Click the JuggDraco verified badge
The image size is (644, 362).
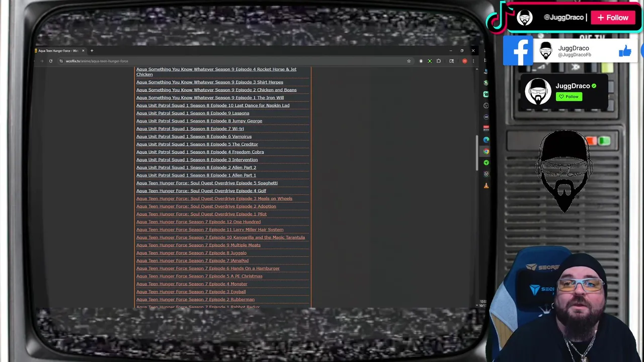tap(594, 86)
